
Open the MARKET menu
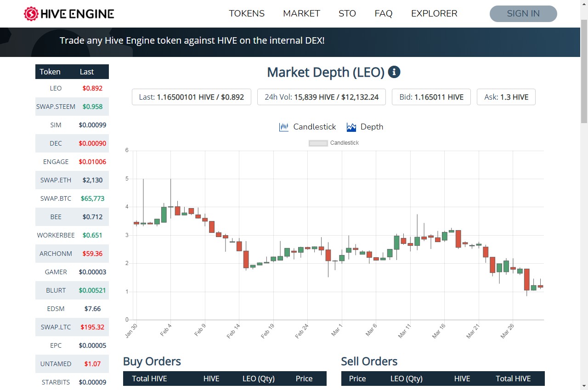301,14
